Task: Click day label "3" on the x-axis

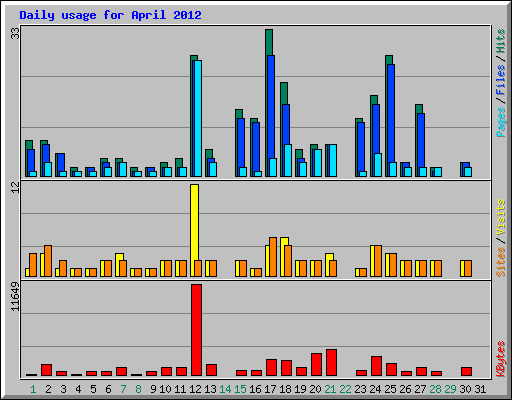Action: point(63,389)
